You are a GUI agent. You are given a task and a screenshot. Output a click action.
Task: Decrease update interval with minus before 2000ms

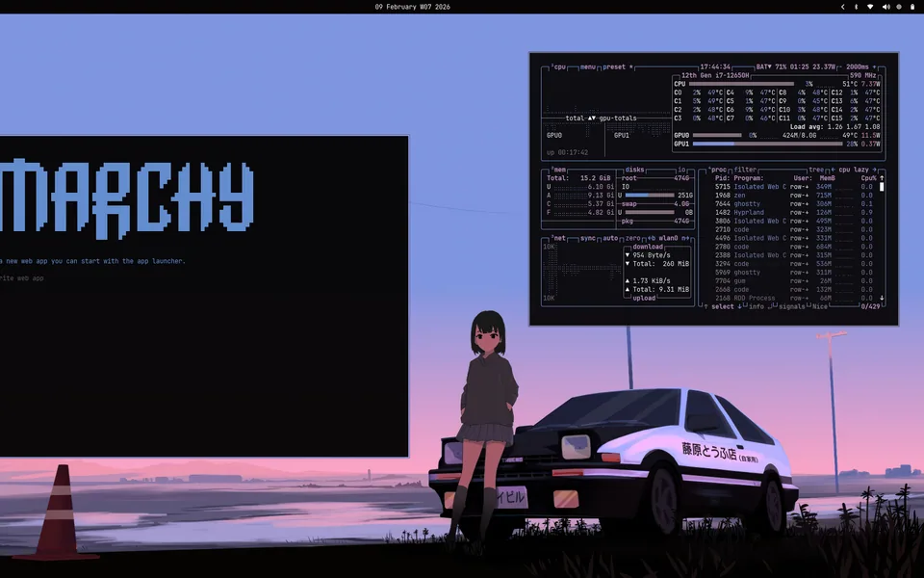(x=839, y=67)
